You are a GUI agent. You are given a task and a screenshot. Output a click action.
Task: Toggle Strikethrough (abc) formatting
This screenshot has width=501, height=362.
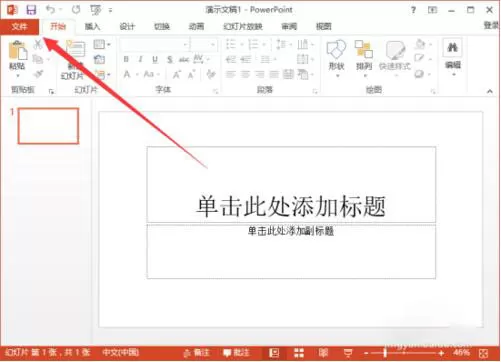[184, 59]
